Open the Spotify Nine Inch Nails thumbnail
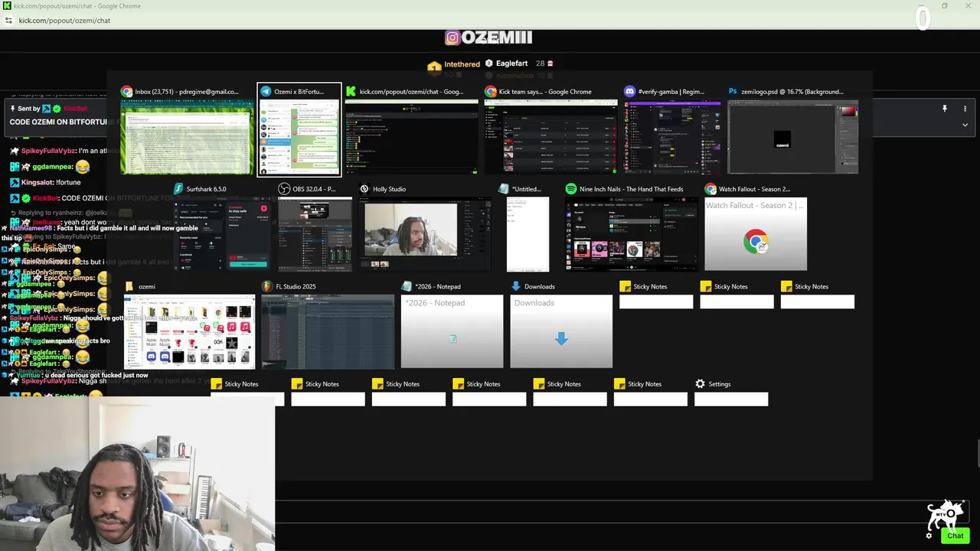This screenshot has width=980, height=551. tap(632, 234)
